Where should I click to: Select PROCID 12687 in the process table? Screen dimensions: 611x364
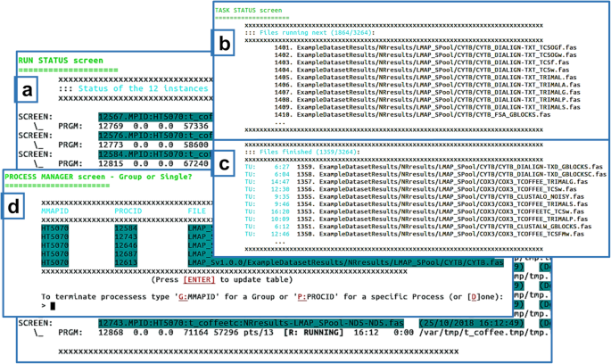tap(126, 254)
